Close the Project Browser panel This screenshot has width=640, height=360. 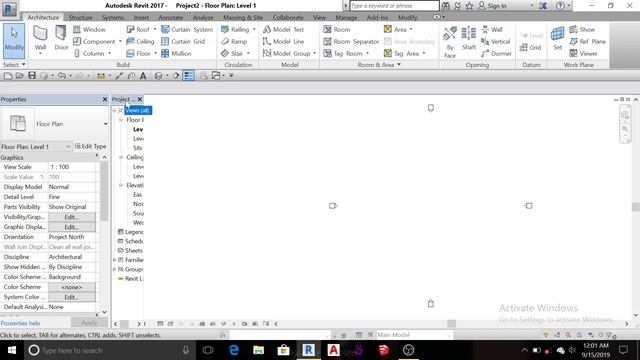140,99
